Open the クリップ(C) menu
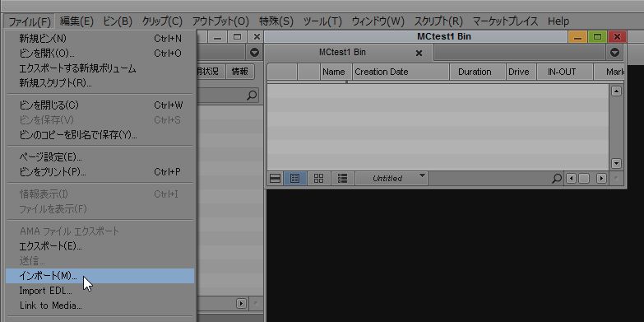This screenshot has height=322, width=644. (x=162, y=21)
